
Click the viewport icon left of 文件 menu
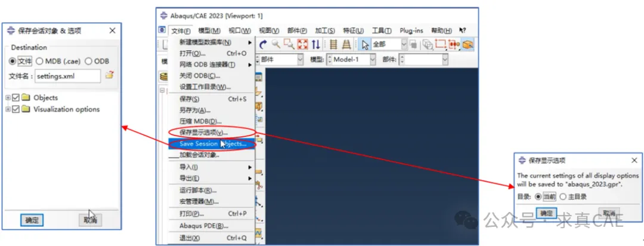pyautogui.click(x=162, y=30)
